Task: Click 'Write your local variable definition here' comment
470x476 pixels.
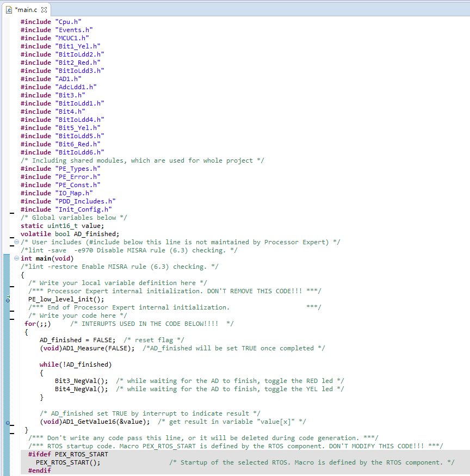Action: [118, 283]
